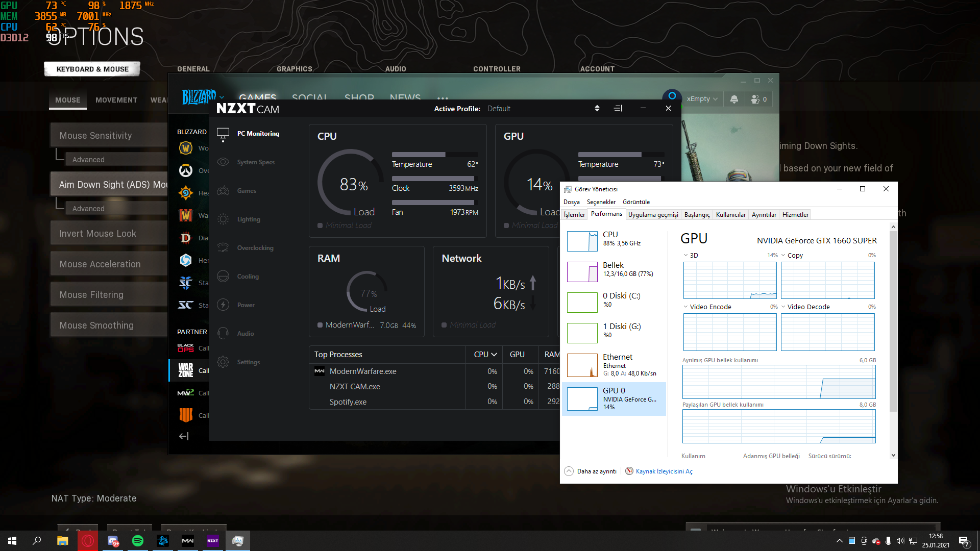Viewport: 980px width, 551px height.
Task: Click ModernWarfare.exe in Top Processes
Action: click(362, 371)
